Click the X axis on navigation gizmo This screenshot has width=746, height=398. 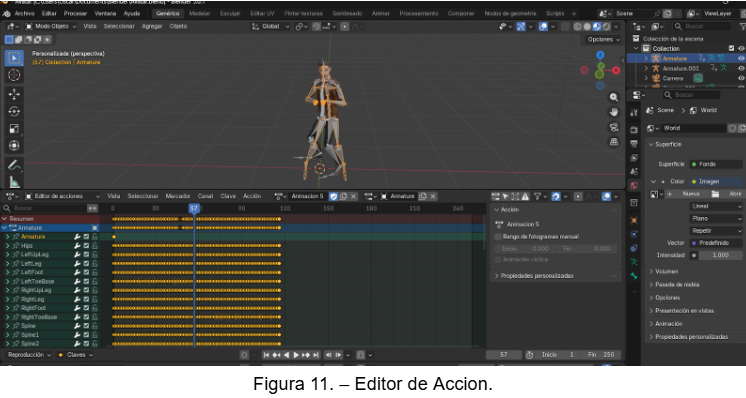pyautogui.click(x=616, y=70)
